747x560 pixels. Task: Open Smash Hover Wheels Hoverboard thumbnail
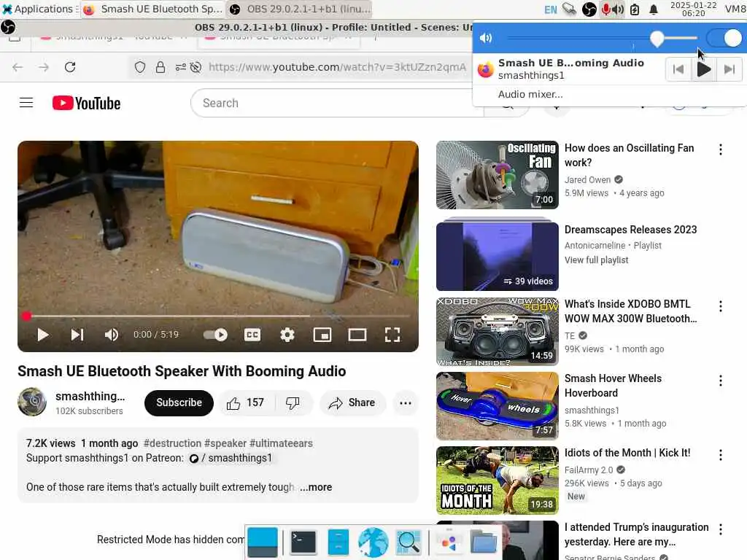(x=497, y=405)
